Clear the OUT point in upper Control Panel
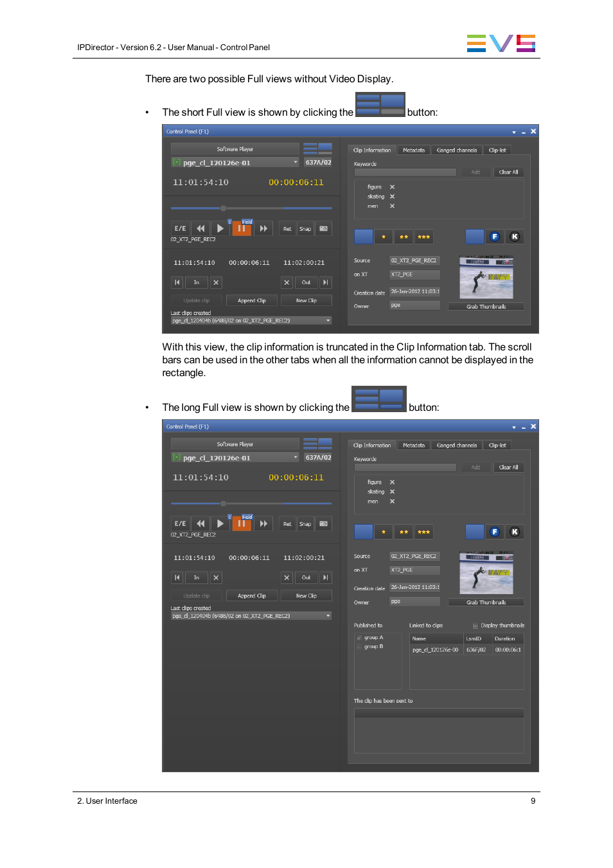The width and height of the screenshot is (613, 868). tap(287, 282)
